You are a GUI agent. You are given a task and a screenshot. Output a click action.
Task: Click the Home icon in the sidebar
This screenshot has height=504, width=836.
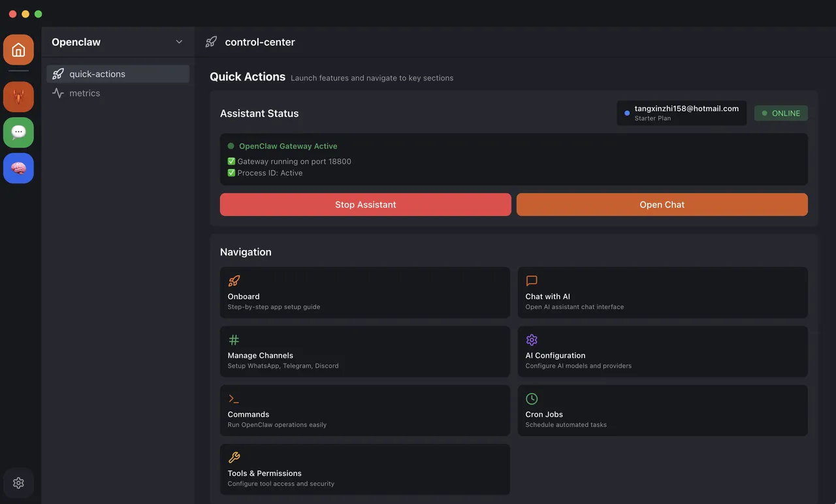click(x=18, y=50)
